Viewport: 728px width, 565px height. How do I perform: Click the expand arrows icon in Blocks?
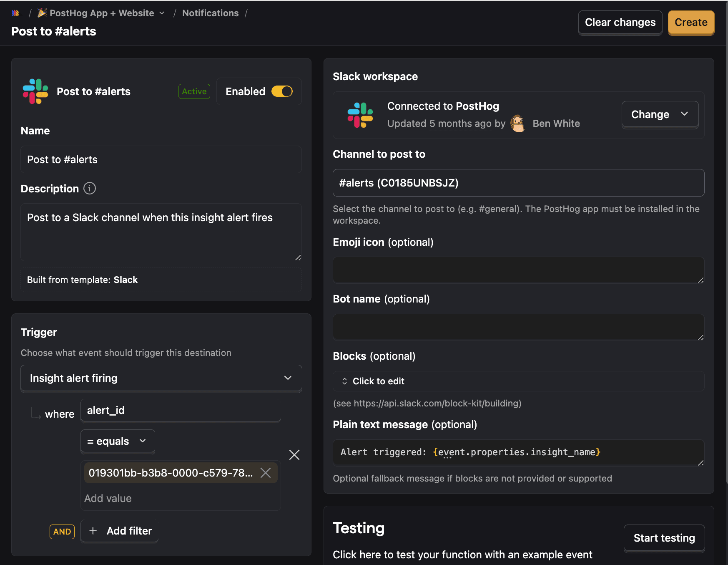tap(344, 381)
